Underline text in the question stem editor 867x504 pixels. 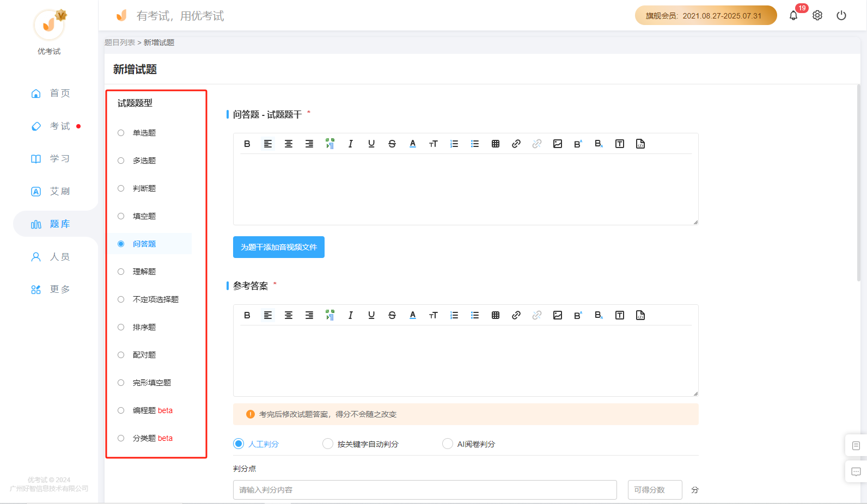(371, 144)
